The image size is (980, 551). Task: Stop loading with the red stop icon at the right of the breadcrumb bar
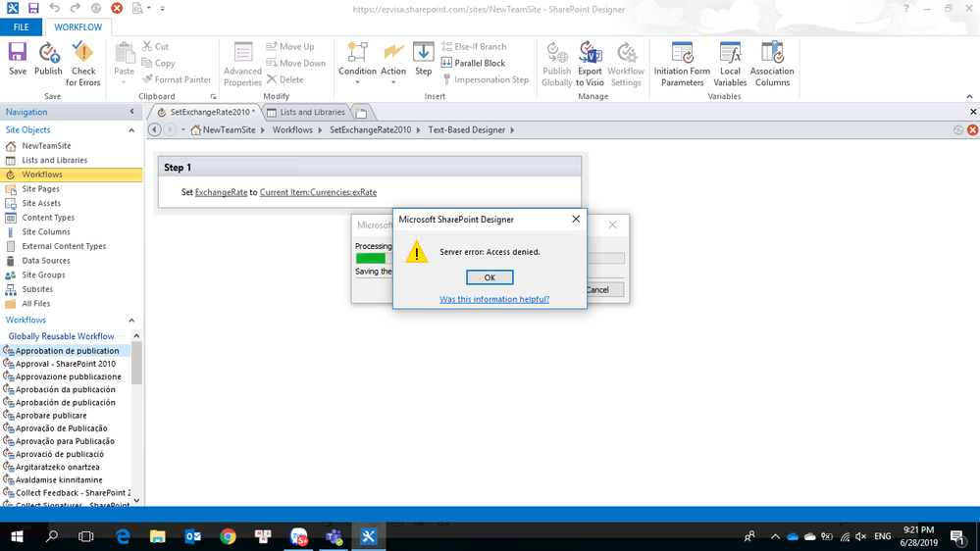972,130
